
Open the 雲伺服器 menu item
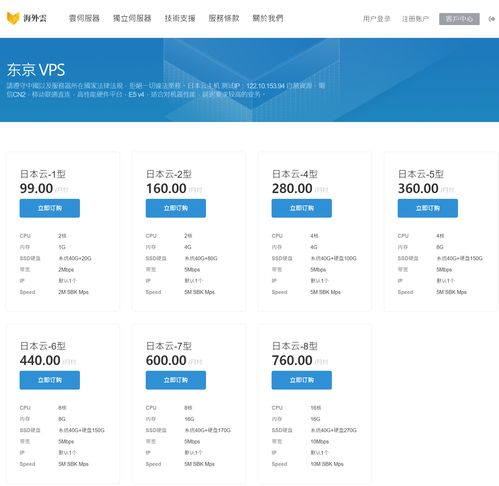click(x=84, y=18)
